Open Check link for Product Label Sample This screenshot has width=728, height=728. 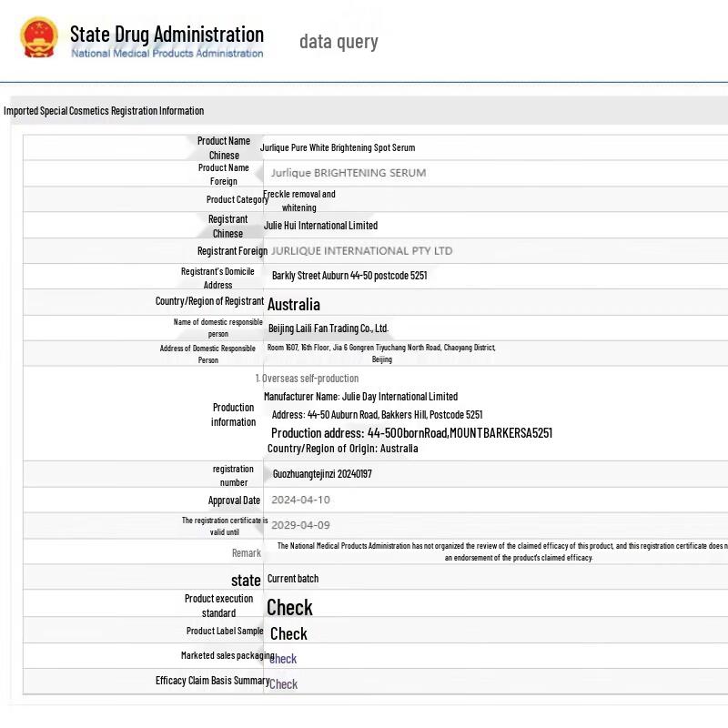pyautogui.click(x=288, y=633)
